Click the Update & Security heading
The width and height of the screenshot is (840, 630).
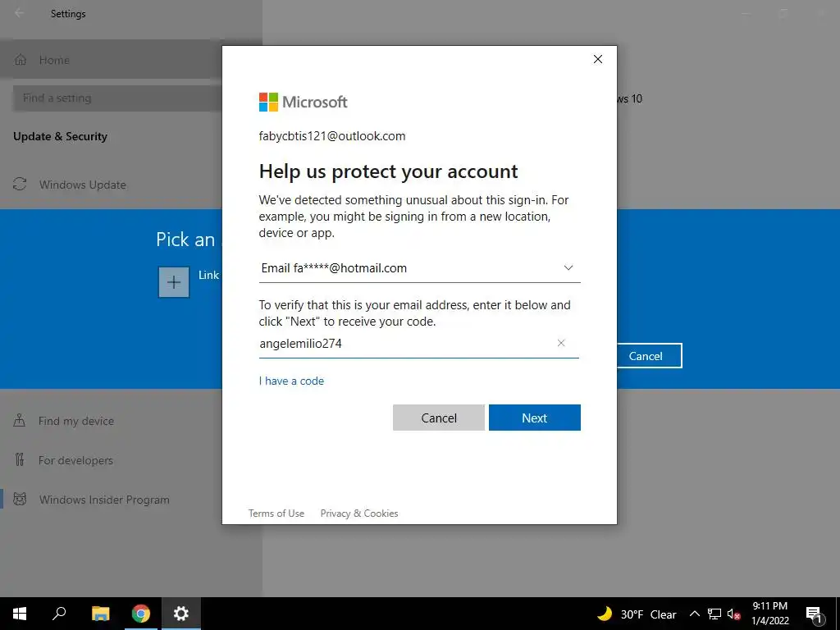pyautogui.click(x=60, y=137)
